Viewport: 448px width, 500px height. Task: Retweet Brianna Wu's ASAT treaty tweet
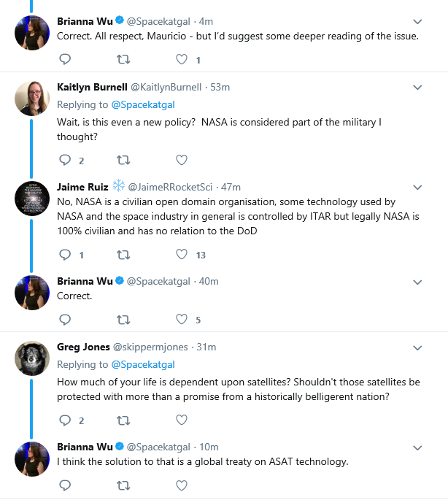click(x=123, y=485)
